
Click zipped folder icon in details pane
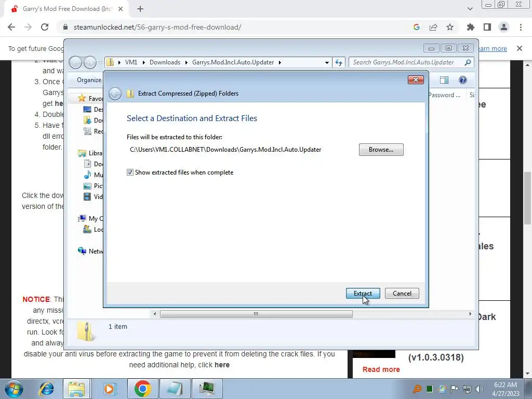tap(86, 331)
